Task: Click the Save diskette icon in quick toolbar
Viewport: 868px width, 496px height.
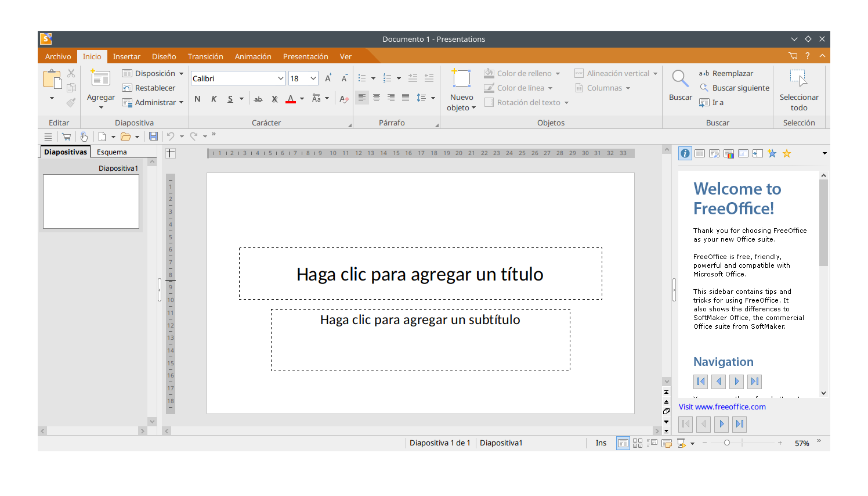Action: coord(153,136)
